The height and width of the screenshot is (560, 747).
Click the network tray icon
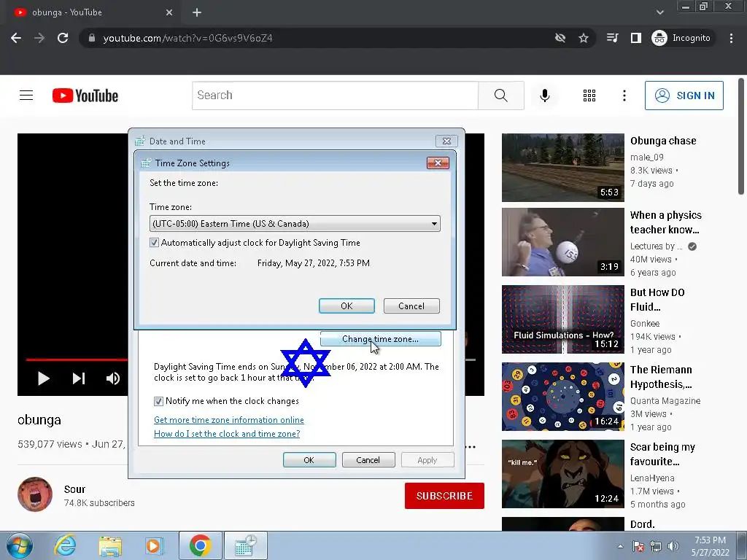(656, 546)
